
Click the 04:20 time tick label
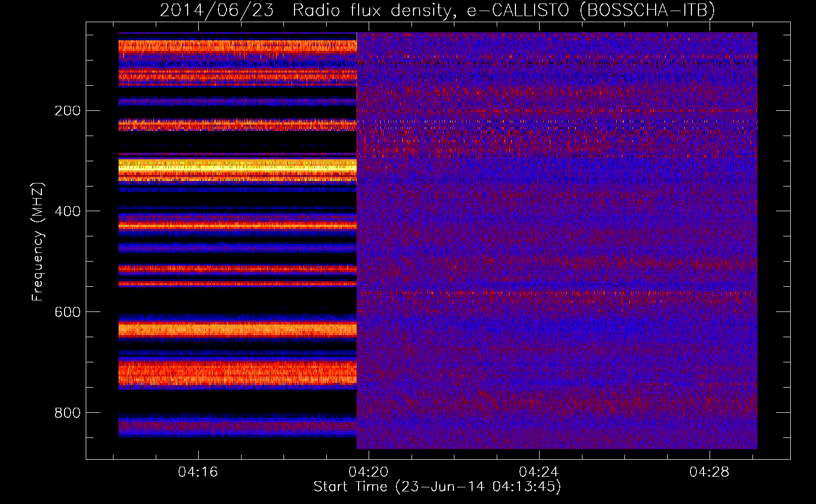369,472
